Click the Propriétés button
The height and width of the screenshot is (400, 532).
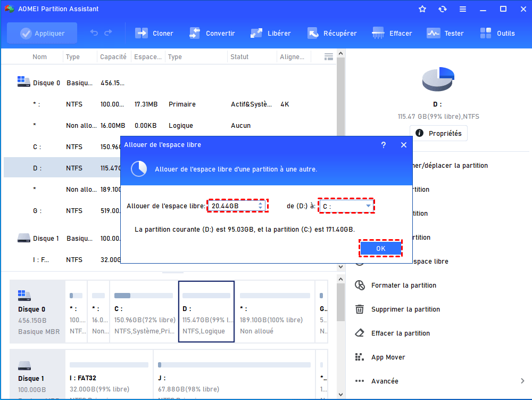pyautogui.click(x=439, y=133)
